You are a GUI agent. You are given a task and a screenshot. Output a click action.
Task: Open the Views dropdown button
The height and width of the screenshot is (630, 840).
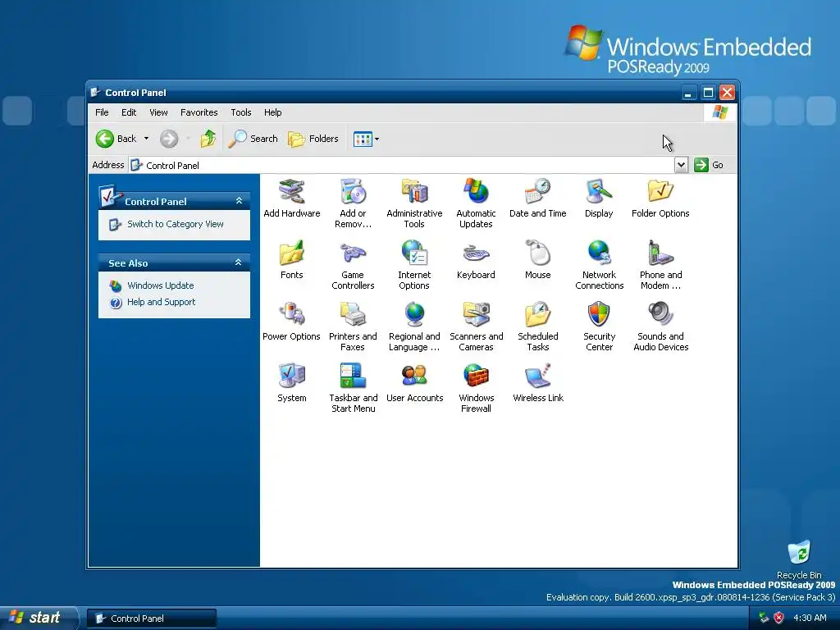pyautogui.click(x=367, y=139)
